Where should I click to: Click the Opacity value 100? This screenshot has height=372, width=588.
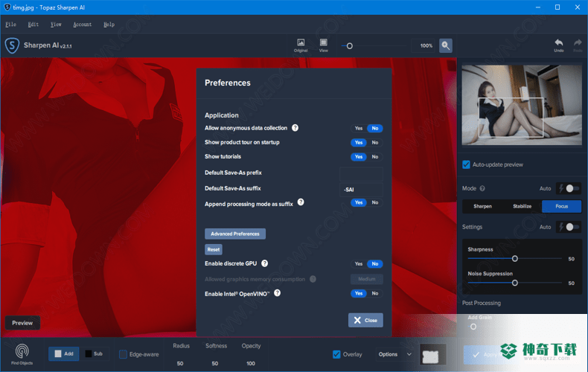click(x=251, y=363)
